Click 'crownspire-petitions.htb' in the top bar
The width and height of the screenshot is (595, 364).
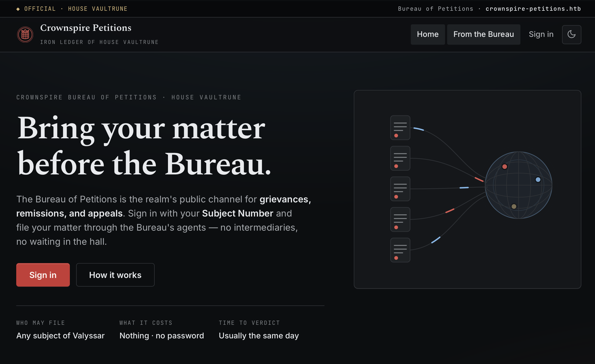533,9
